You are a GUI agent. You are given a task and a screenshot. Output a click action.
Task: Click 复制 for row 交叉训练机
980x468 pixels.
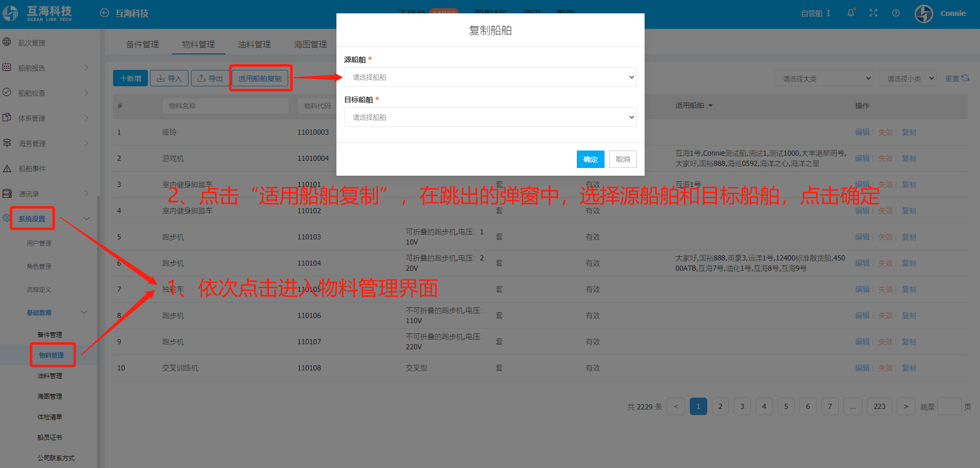909,368
